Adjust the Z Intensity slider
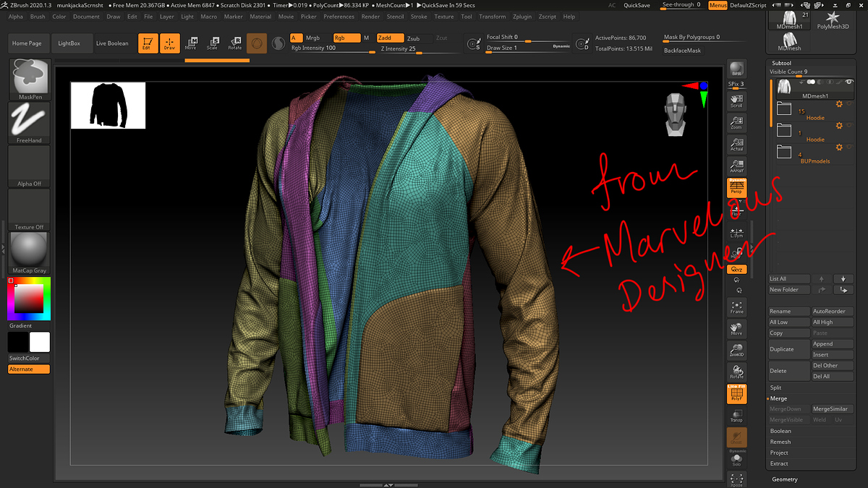The width and height of the screenshot is (868, 488). click(419, 49)
